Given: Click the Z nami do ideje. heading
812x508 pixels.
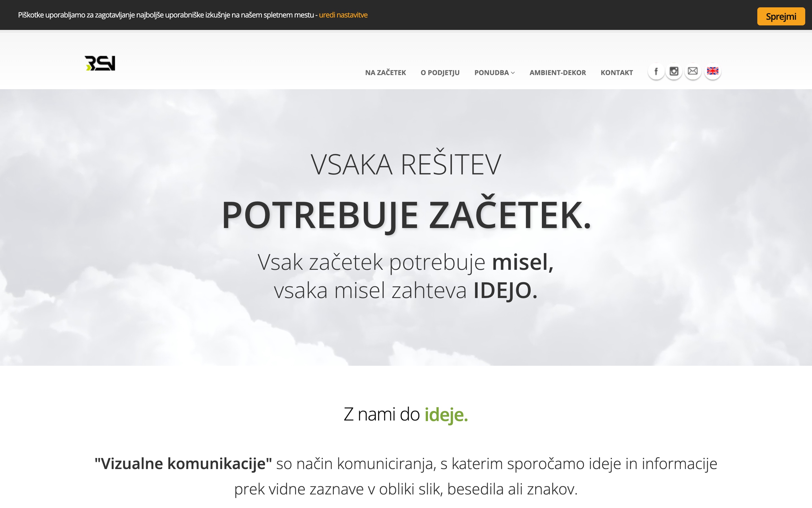Looking at the screenshot, I should (x=406, y=414).
